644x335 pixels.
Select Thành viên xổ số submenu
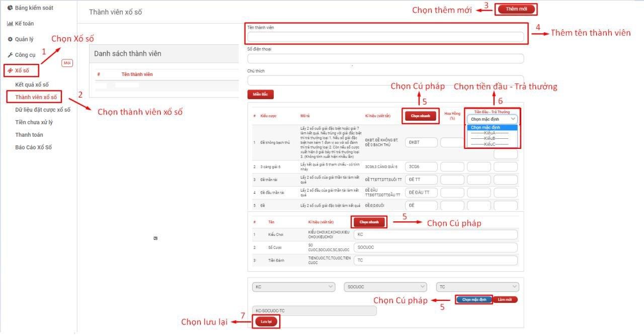pos(36,97)
